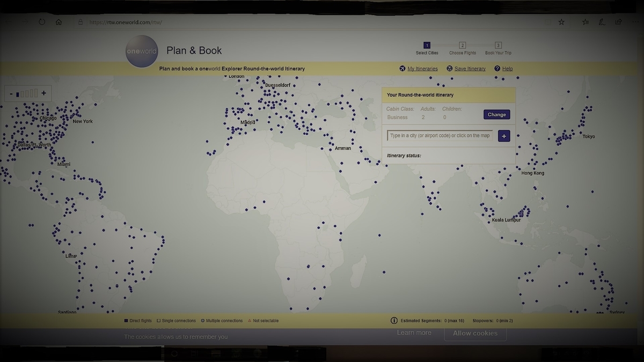Viewport: 644px width, 362px height.
Task: Open the My Itineraries link
Action: (x=422, y=69)
